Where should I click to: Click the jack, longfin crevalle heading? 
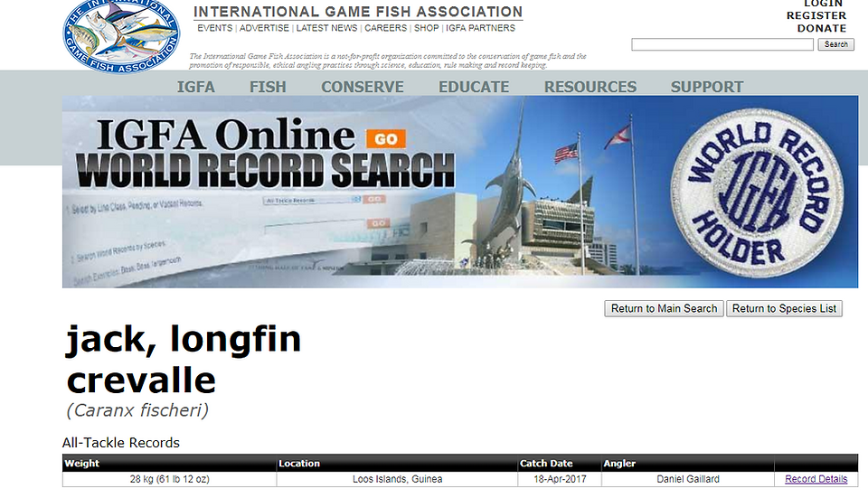click(184, 359)
